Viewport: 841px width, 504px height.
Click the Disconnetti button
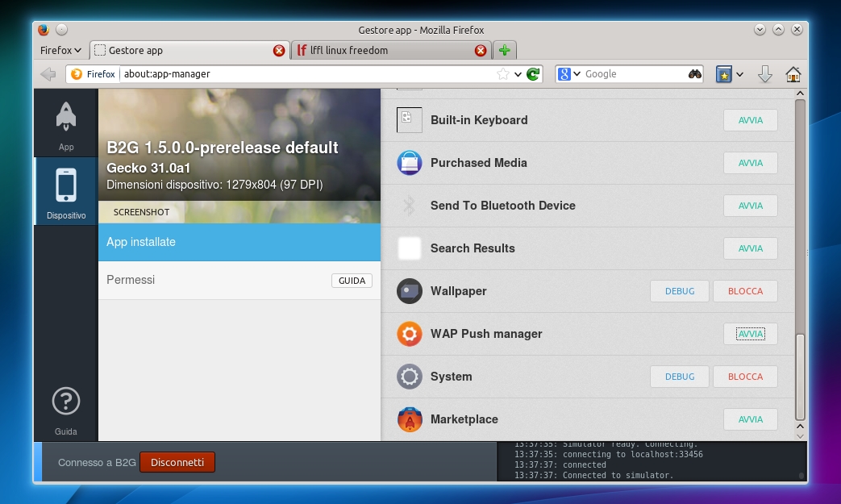coord(177,462)
